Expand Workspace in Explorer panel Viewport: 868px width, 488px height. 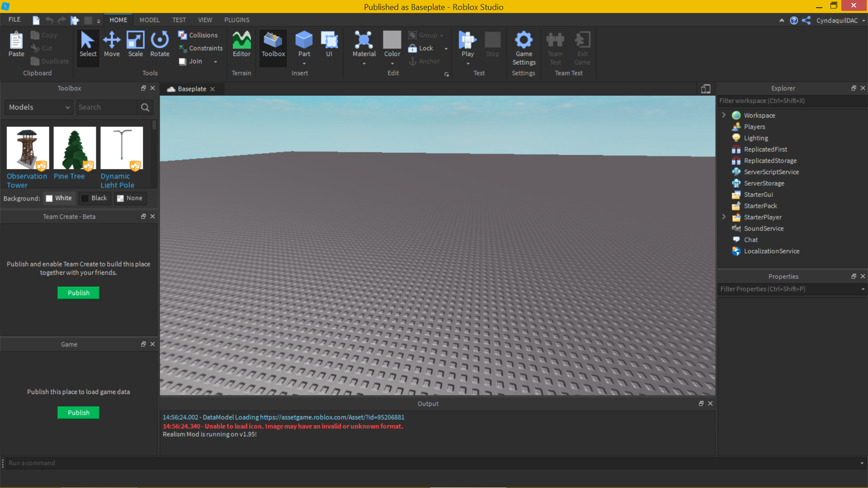pos(723,115)
